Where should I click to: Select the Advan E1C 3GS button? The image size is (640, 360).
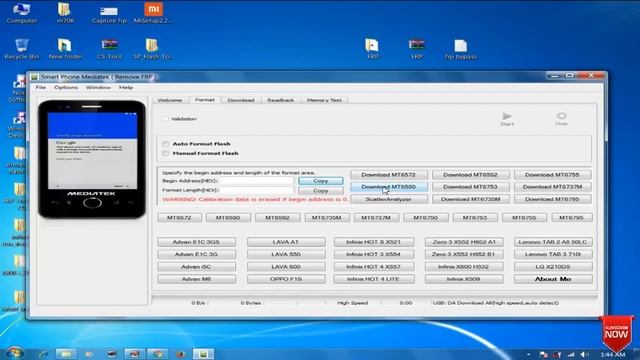(x=196, y=242)
